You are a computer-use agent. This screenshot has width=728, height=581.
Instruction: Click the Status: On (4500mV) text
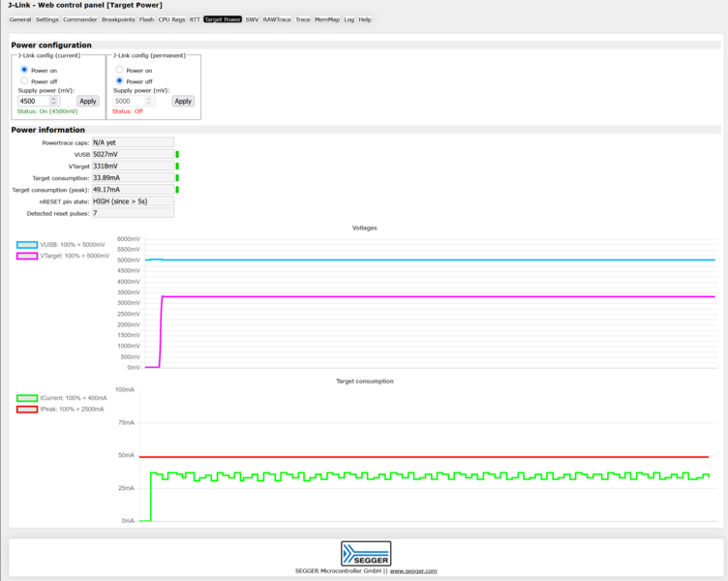[47, 111]
